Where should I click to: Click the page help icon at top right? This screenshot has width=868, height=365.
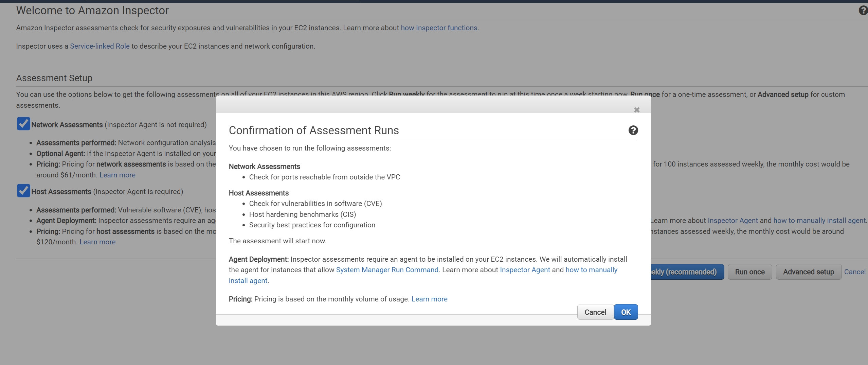point(863,11)
